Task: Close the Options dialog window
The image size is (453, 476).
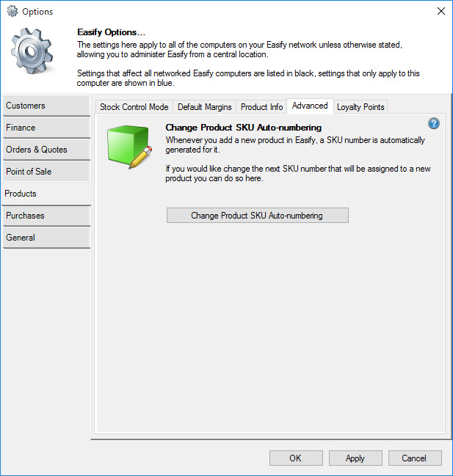Action: pos(441,11)
